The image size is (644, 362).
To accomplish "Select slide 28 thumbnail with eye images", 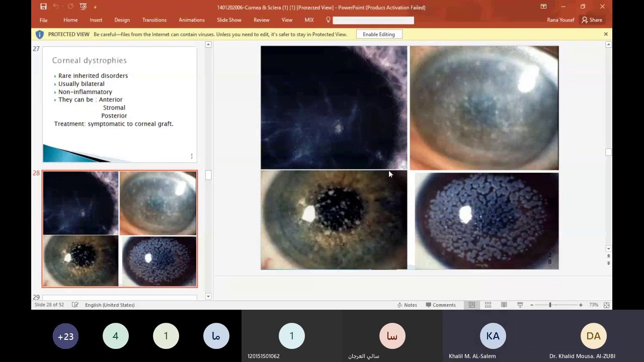I will (120, 229).
